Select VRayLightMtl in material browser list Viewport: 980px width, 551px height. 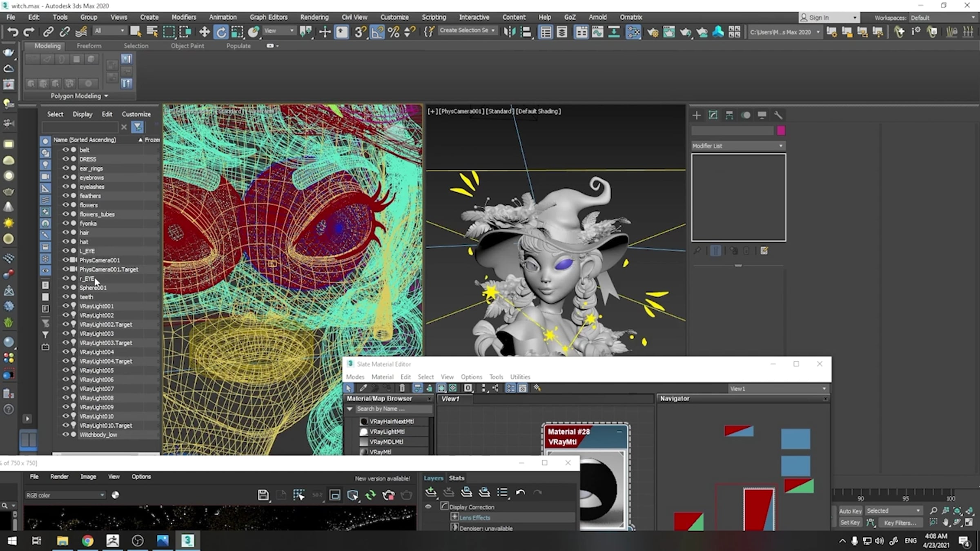click(387, 431)
